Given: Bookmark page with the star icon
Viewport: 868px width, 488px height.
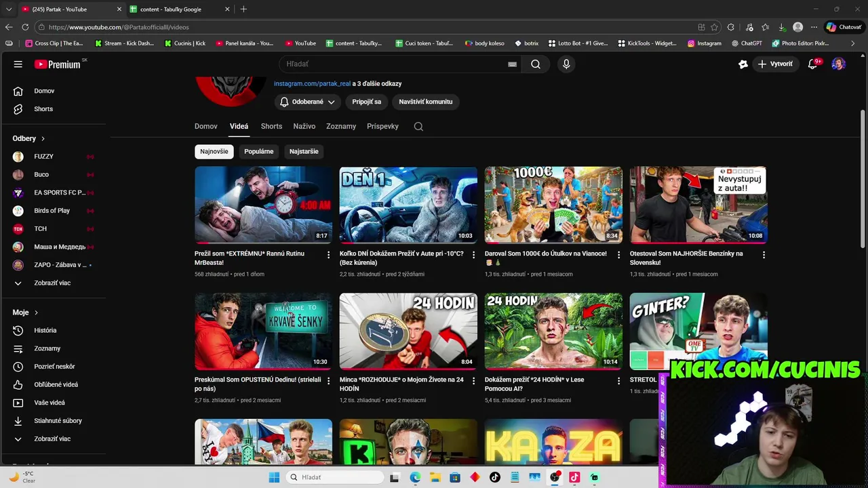Looking at the screenshot, I should point(714,27).
